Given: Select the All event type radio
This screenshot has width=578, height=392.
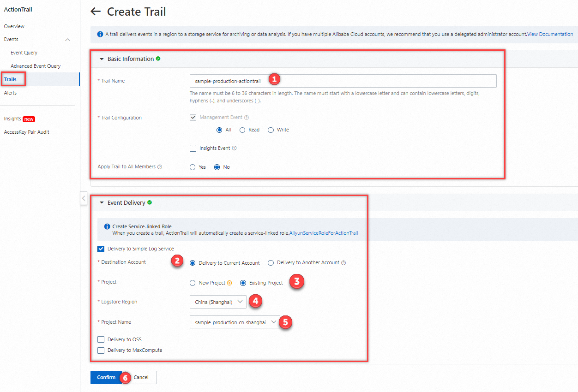Looking at the screenshot, I should click(220, 130).
